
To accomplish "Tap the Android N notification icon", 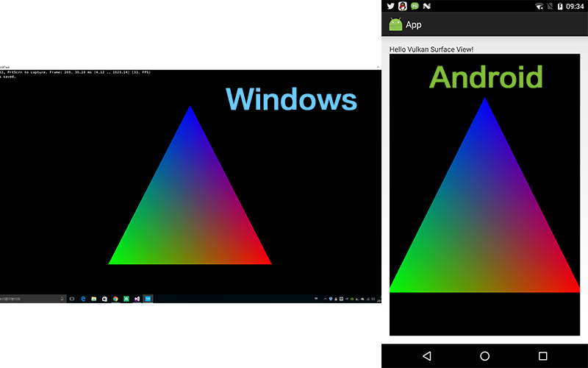I will click(x=426, y=6).
